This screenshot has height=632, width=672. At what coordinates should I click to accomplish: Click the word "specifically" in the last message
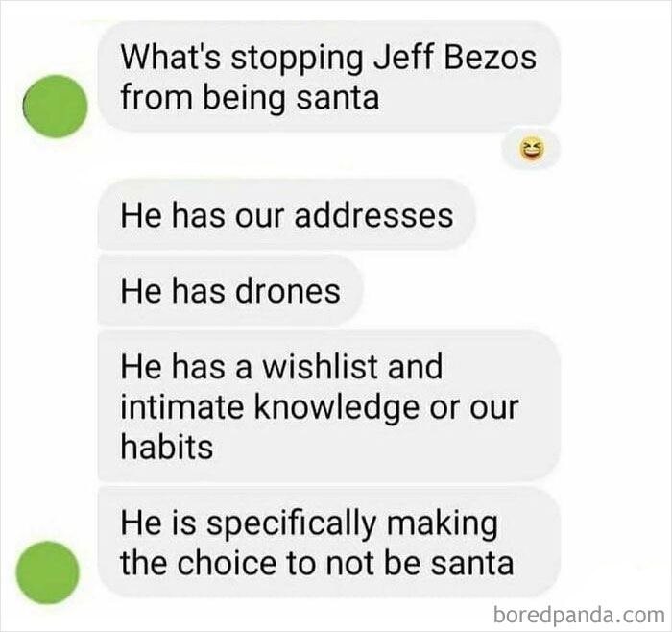[x=292, y=524]
